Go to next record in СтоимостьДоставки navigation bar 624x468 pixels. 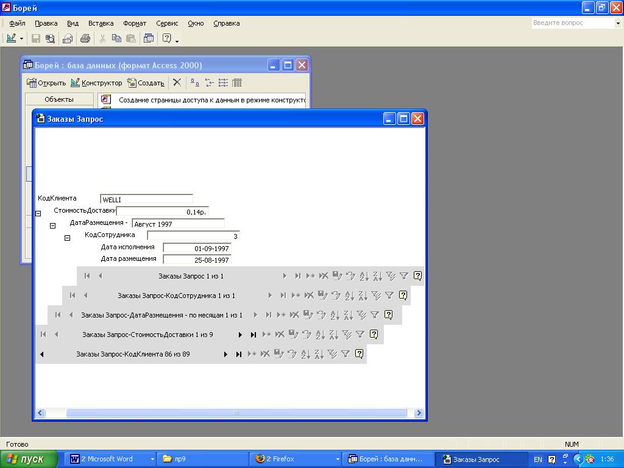click(240, 335)
